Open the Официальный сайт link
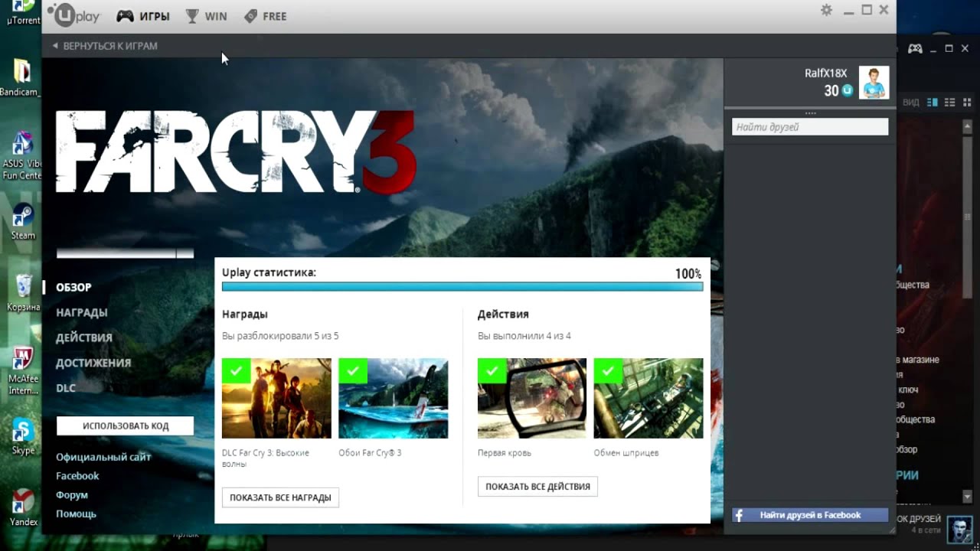The image size is (980, 551). 103,457
